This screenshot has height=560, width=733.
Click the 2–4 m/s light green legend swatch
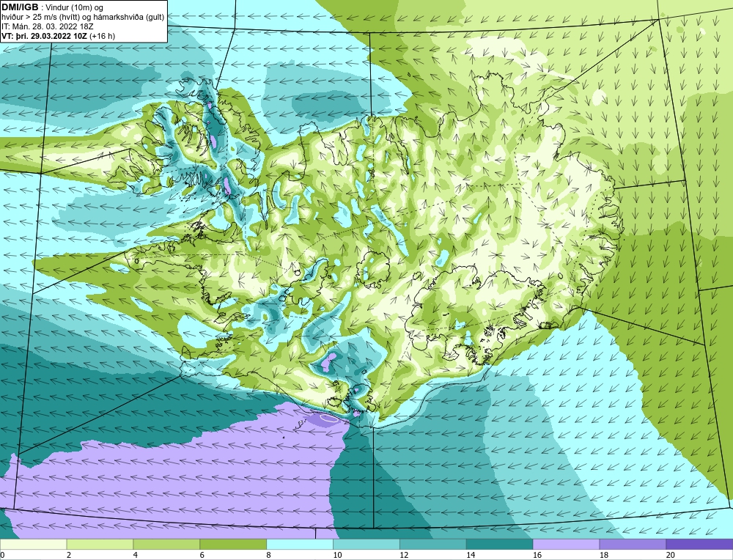tap(100, 544)
